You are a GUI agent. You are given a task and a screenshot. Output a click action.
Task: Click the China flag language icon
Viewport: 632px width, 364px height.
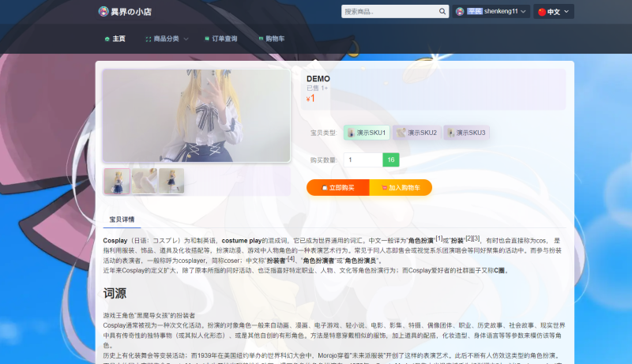click(542, 12)
